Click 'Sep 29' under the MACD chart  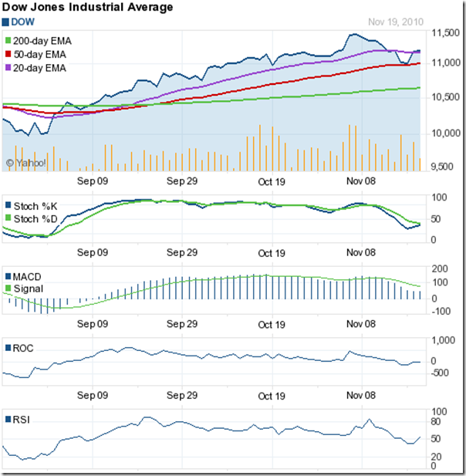coord(182,324)
